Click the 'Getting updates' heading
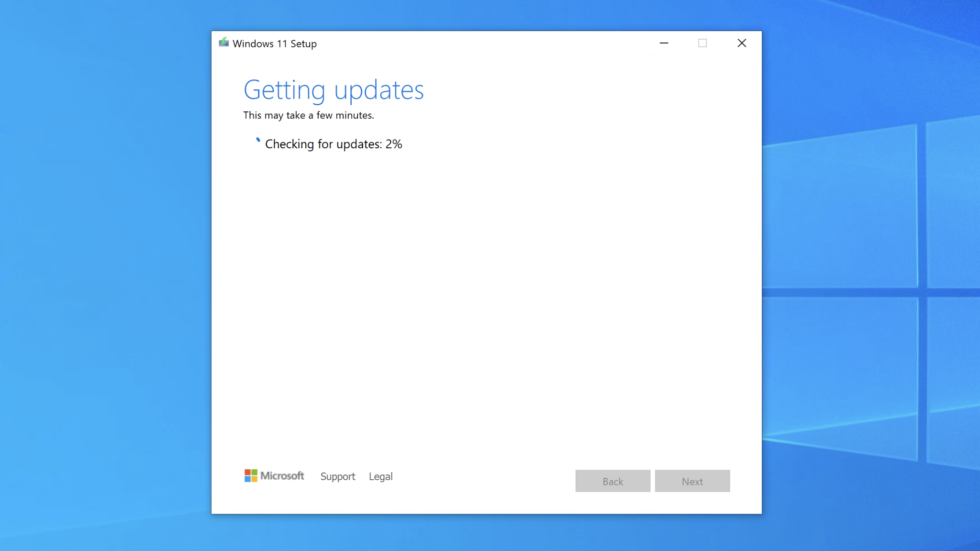The image size is (980, 551). [334, 90]
